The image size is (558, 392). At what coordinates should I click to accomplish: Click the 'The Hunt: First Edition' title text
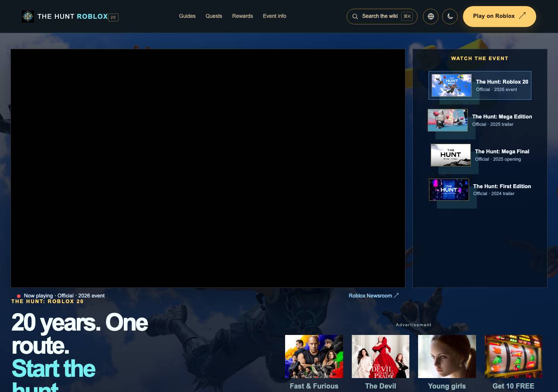pyautogui.click(x=502, y=186)
